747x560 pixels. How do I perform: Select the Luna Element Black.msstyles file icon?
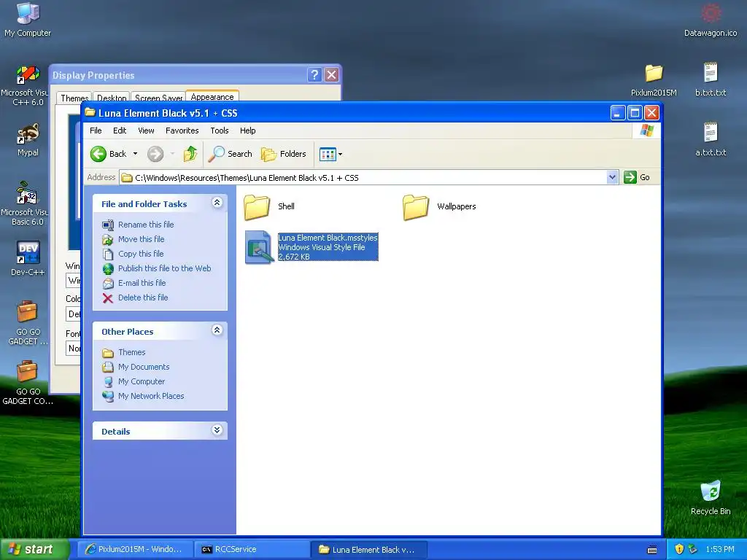260,247
